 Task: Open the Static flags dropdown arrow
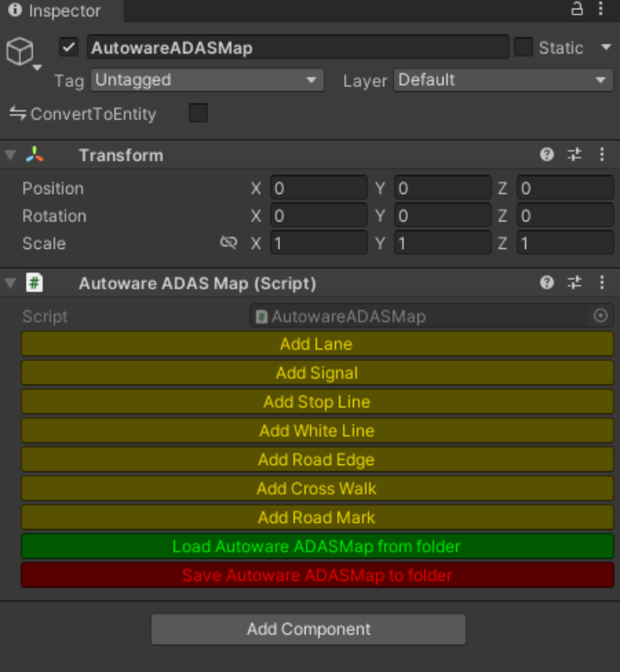605,47
